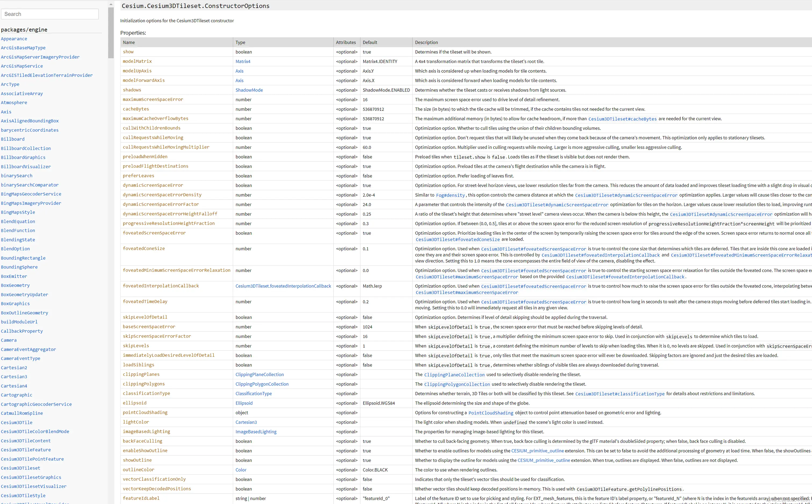
Task: Open the foveatedInterpolationCallback type link
Action: pyautogui.click(x=283, y=286)
